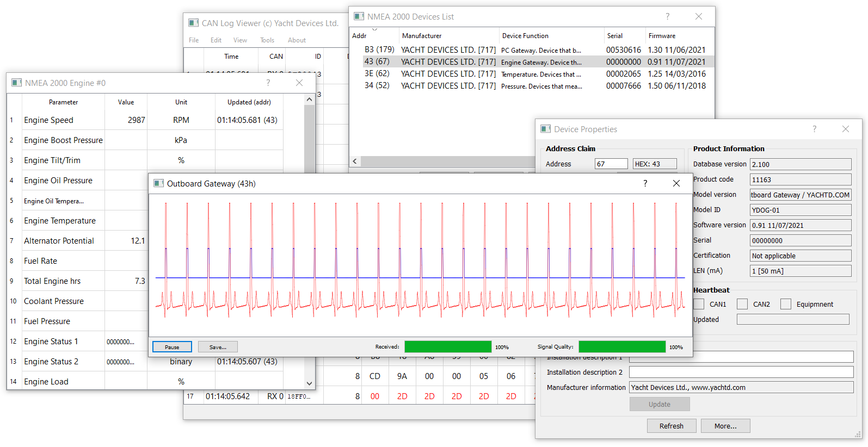
Task: Click the Software version field
Action: [801, 225]
